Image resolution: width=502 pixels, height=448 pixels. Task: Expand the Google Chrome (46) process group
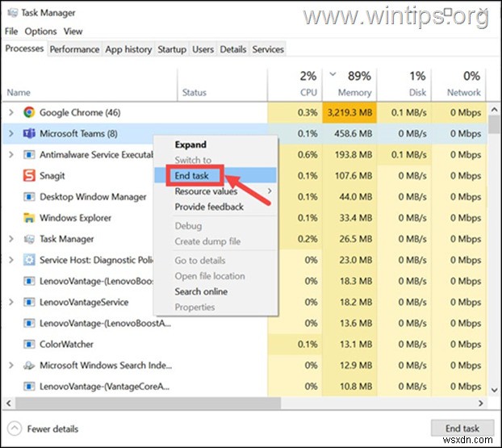[10, 112]
